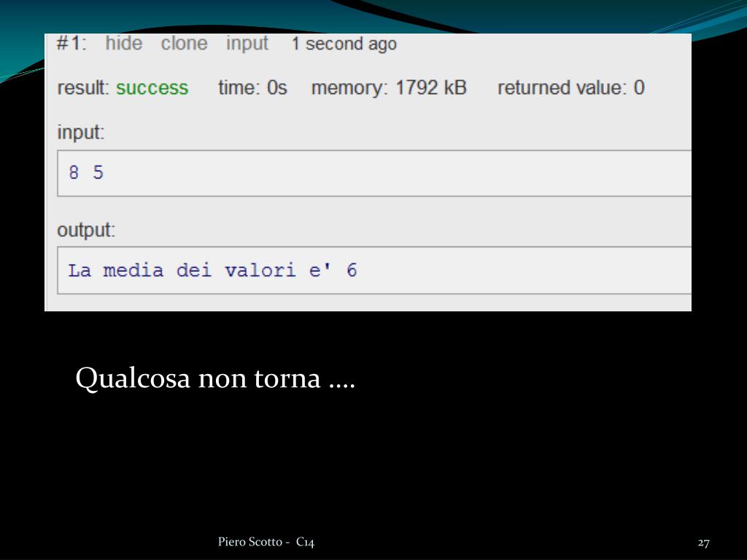Click the output box with La media text

[x=374, y=271]
